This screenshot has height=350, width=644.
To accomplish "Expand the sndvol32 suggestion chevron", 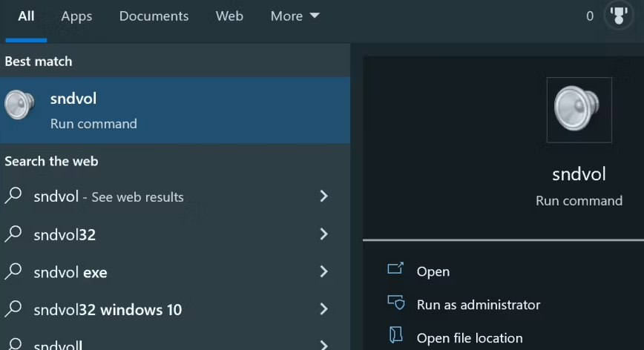I will tap(323, 234).
